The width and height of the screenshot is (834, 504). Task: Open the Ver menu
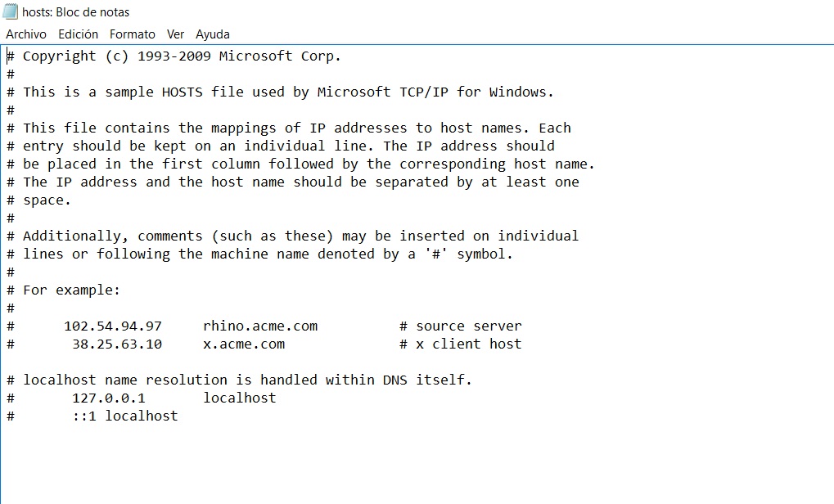click(x=175, y=34)
